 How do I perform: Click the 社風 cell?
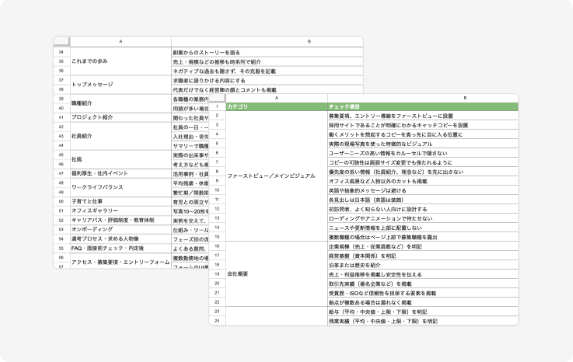coord(121,160)
